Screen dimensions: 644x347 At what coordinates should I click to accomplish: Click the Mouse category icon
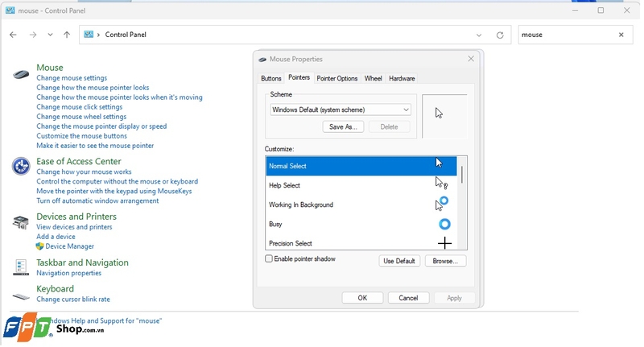point(22,74)
